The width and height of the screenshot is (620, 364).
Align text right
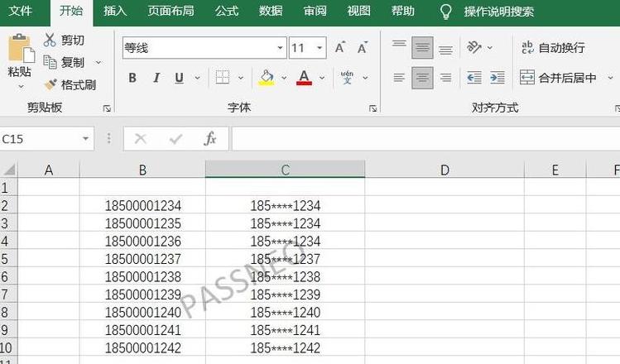445,78
